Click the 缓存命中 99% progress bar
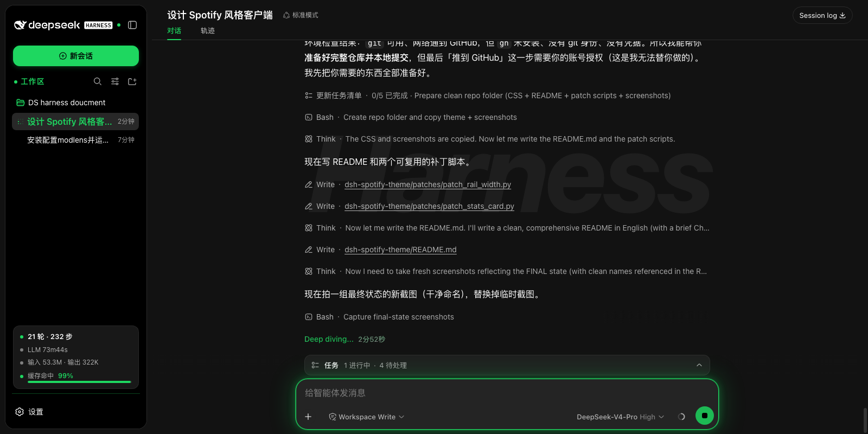Image resolution: width=868 pixels, height=434 pixels. (79, 382)
